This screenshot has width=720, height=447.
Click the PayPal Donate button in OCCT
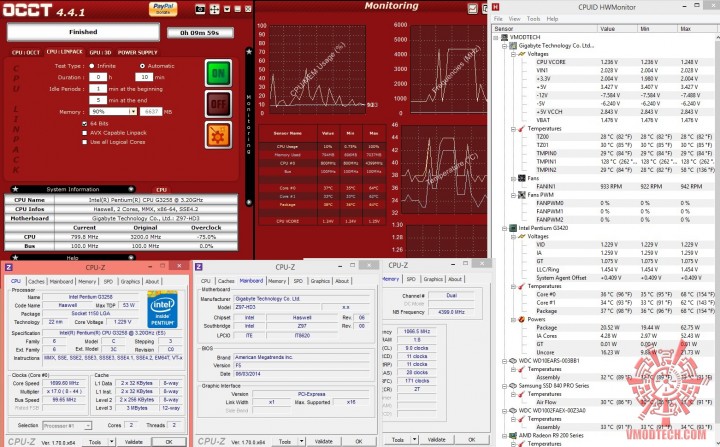point(163,9)
